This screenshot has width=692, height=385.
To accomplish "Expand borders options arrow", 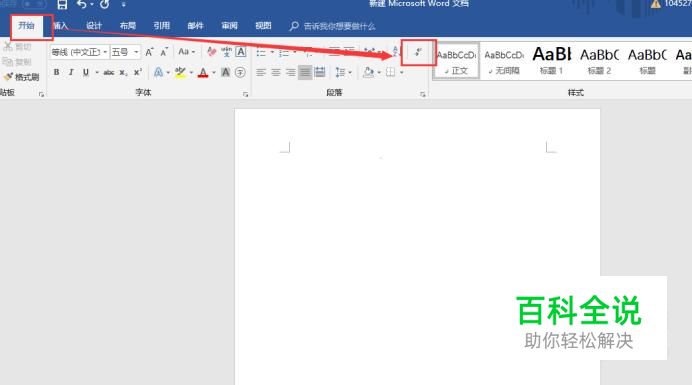I will pyautogui.click(x=402, y=72).
